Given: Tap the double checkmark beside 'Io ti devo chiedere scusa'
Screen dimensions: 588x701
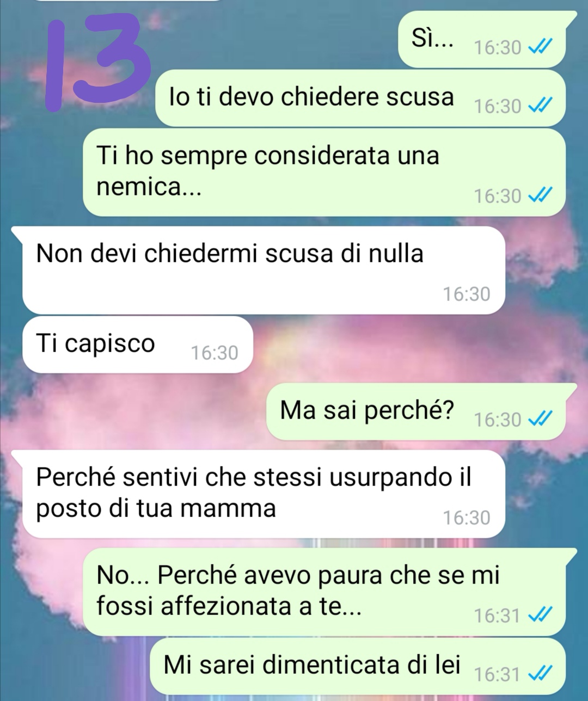Looking at the screenshot, I should [x=541, y=106].
